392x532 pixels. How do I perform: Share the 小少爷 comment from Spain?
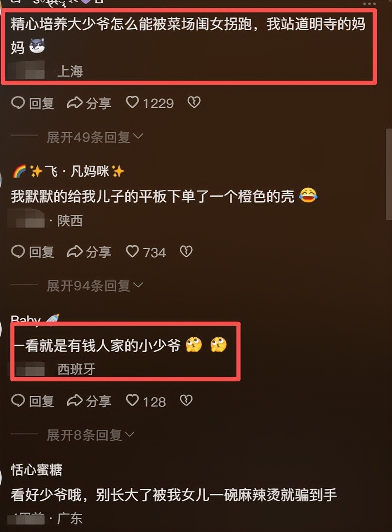(89, 401)
